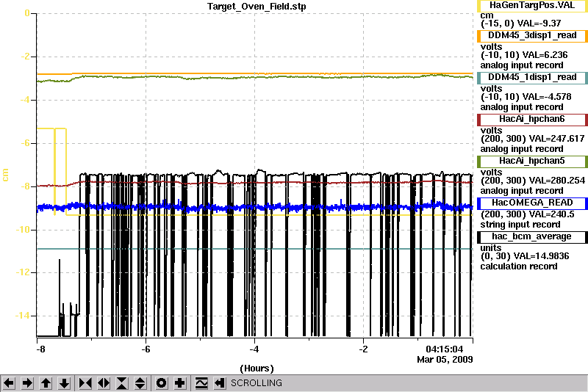Viewport: 588px width, 392px height.
Task: Click the 'string input record' label
Action: click(x=520, y=225)
